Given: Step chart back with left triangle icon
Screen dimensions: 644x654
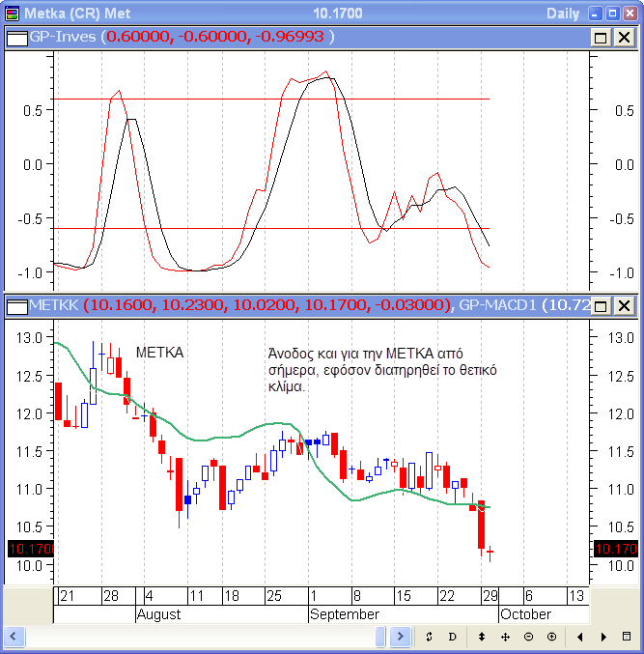Looking at the screenshot, I should click(580, 638).
